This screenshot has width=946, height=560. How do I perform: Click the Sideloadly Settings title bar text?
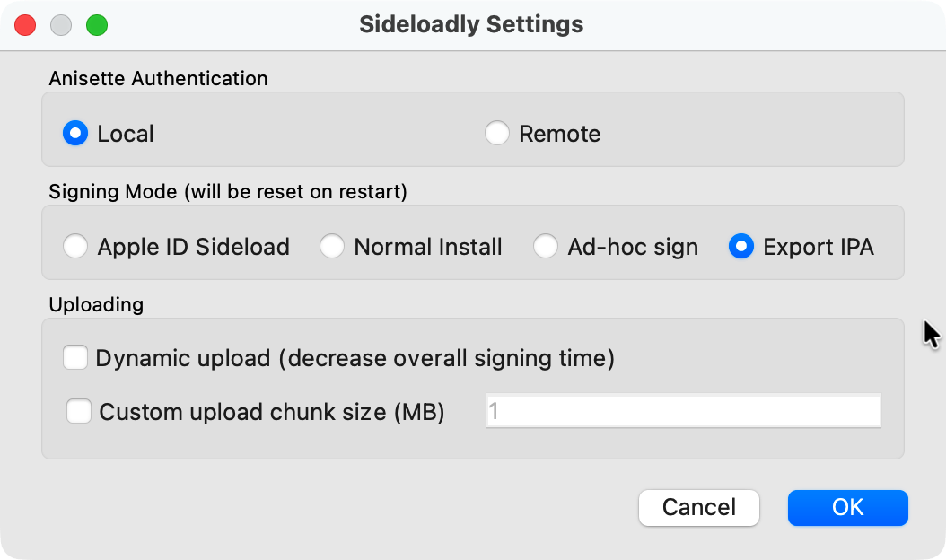point(471,24)
